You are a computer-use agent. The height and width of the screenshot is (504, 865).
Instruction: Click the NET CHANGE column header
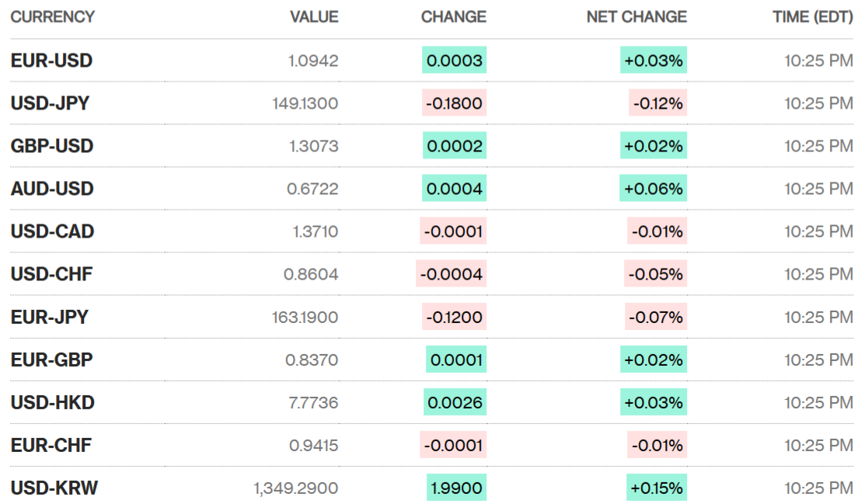coord(637,16)
